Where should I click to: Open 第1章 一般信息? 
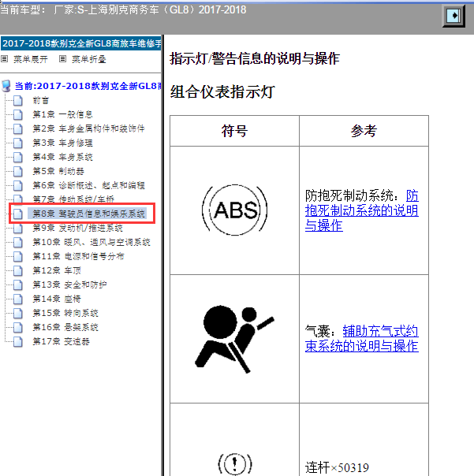(62, 114)
